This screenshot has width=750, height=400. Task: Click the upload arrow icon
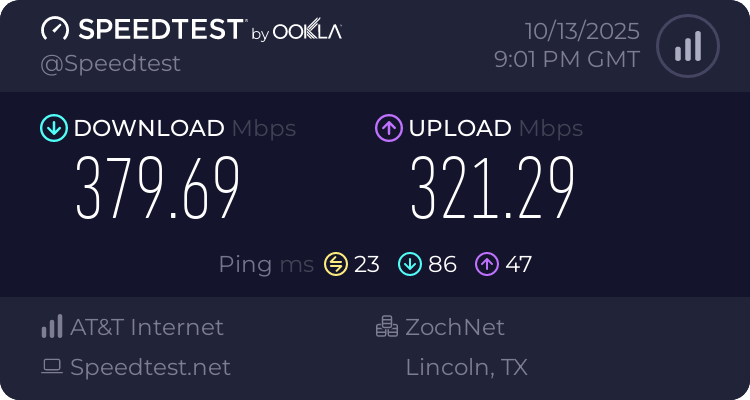(x=388, y=128)
